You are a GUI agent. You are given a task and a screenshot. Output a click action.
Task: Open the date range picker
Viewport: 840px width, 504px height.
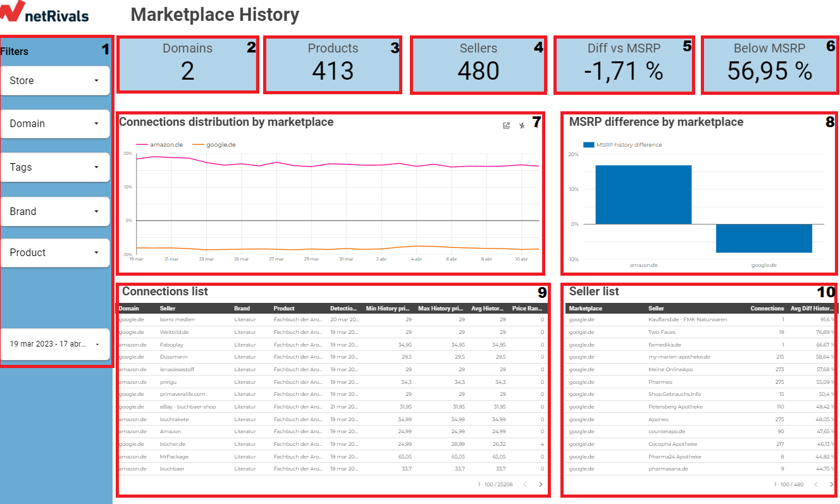(55, 344)
